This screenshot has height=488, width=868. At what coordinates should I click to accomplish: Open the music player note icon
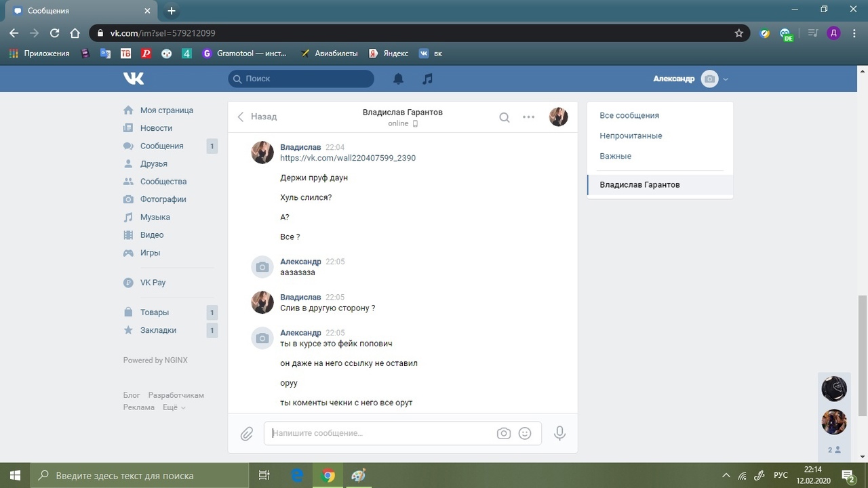click(427, 79)
